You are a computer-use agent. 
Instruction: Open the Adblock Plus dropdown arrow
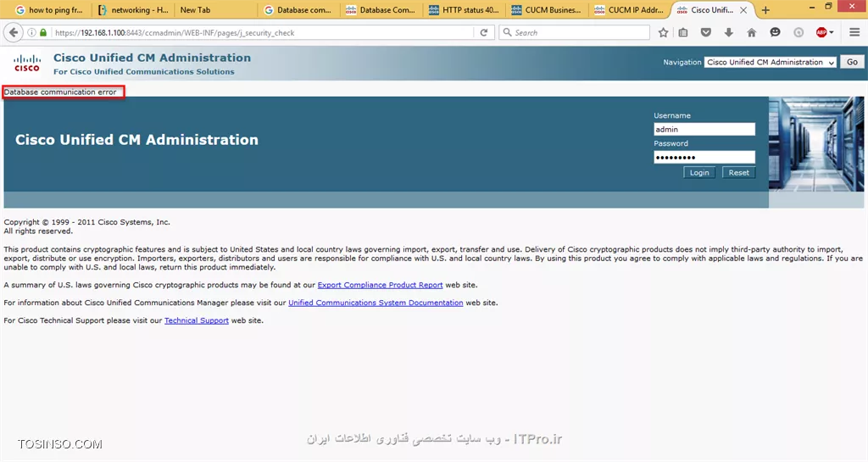(832, 33)
